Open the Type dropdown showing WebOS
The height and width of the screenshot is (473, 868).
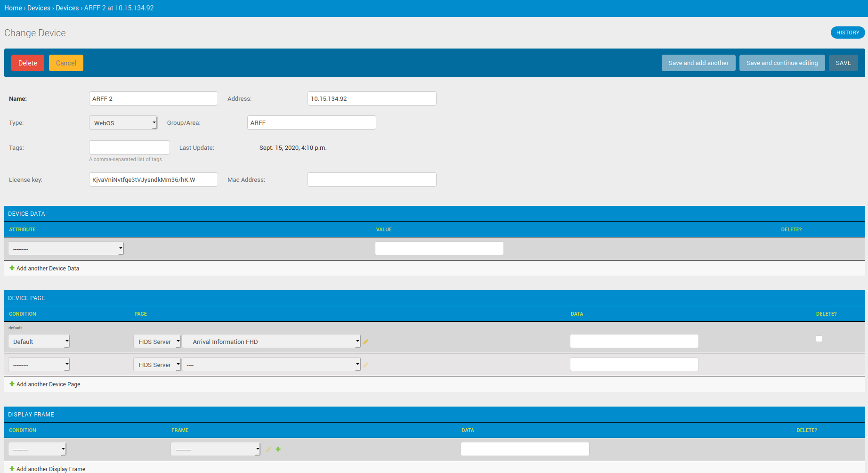[x=123, y=123]
